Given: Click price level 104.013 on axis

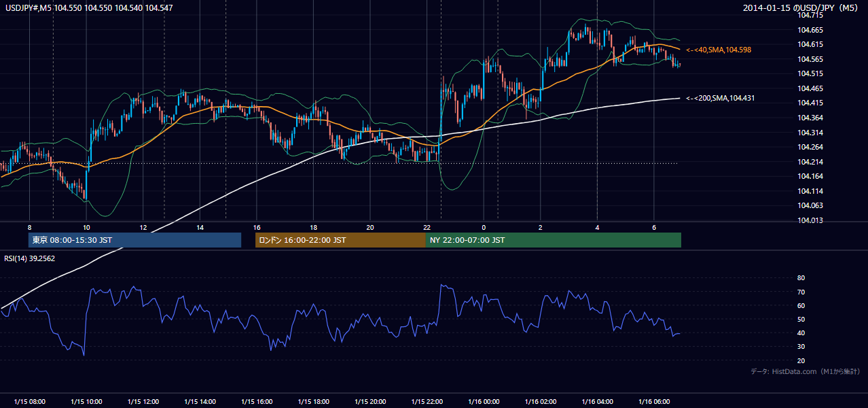Looking at the screenshot, I should (x=812, y=220).
